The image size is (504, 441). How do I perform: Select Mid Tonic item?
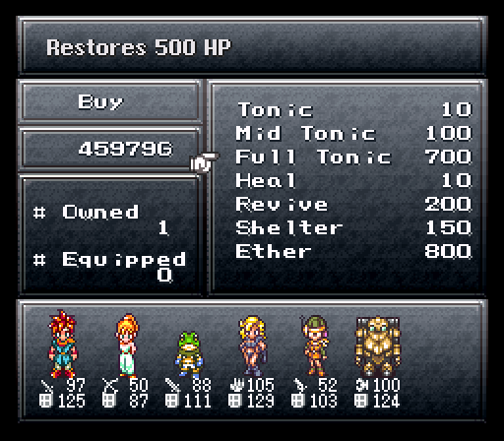(354, 133)
